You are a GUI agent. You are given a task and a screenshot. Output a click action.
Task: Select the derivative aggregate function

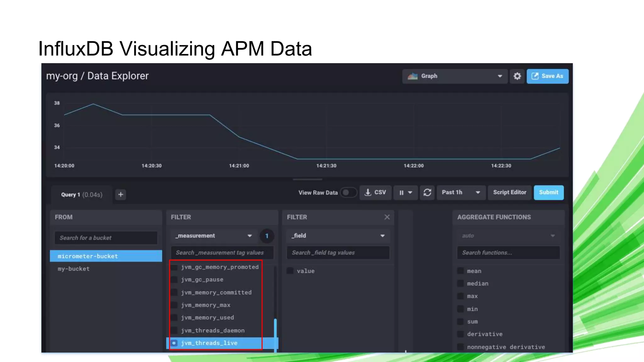pyautogui.click(x=460, y=334)
